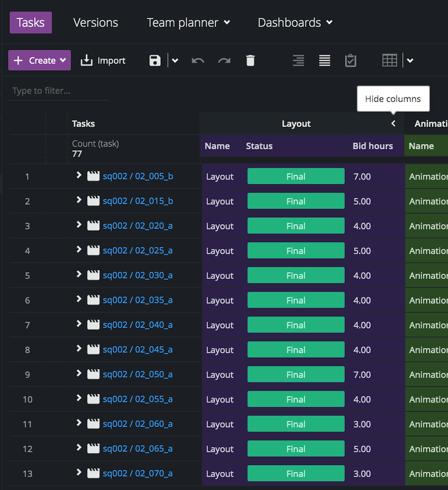Expand row sq002 / 02_040_a
This screenshot has height=490, width=448.
[79, 324]
